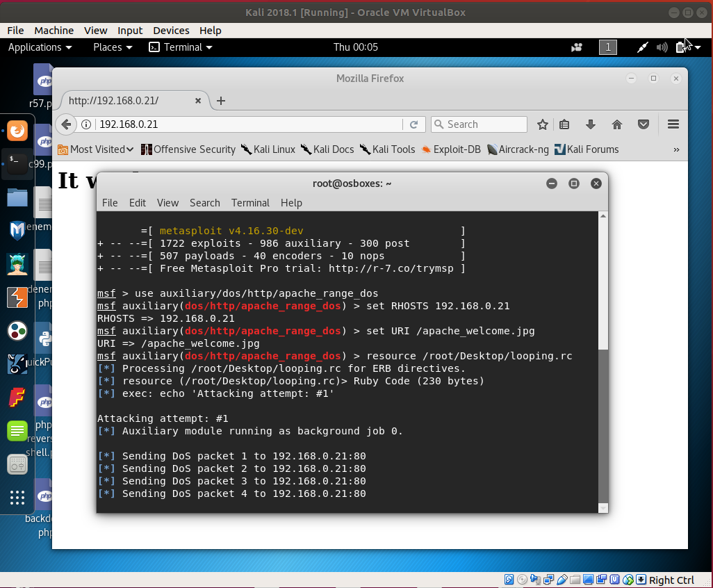
Task: Show all applications grid in dock
Action: tap(17, 498)
